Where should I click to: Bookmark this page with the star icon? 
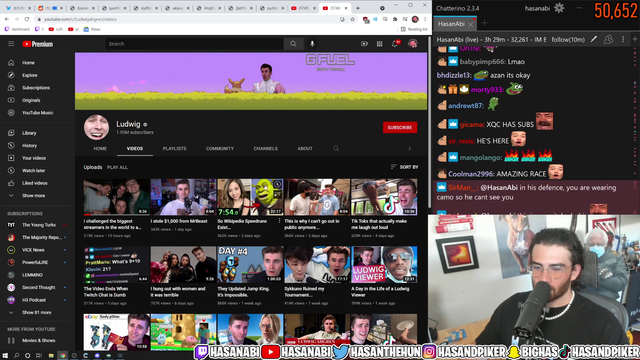click(x=353, y=19)
